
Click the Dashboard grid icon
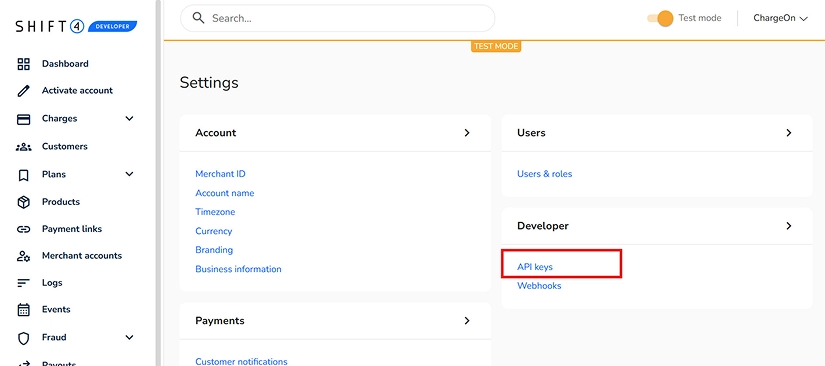(x=24, y=64)
